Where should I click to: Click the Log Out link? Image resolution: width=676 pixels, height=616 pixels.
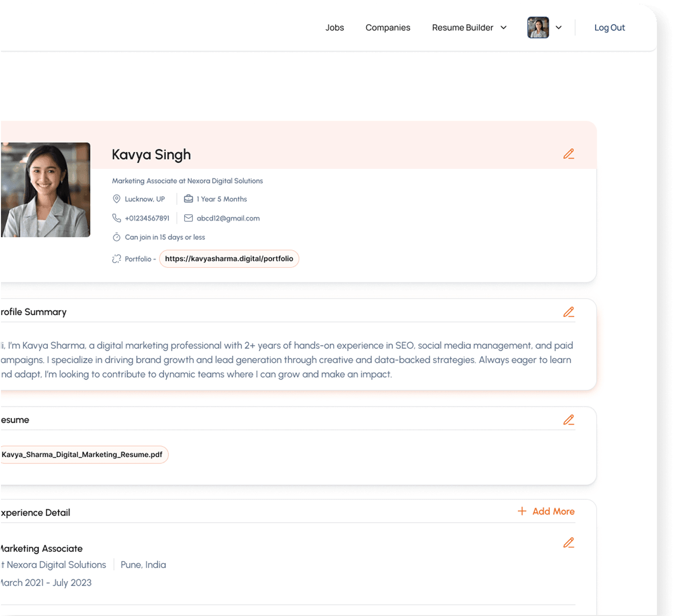609,28
